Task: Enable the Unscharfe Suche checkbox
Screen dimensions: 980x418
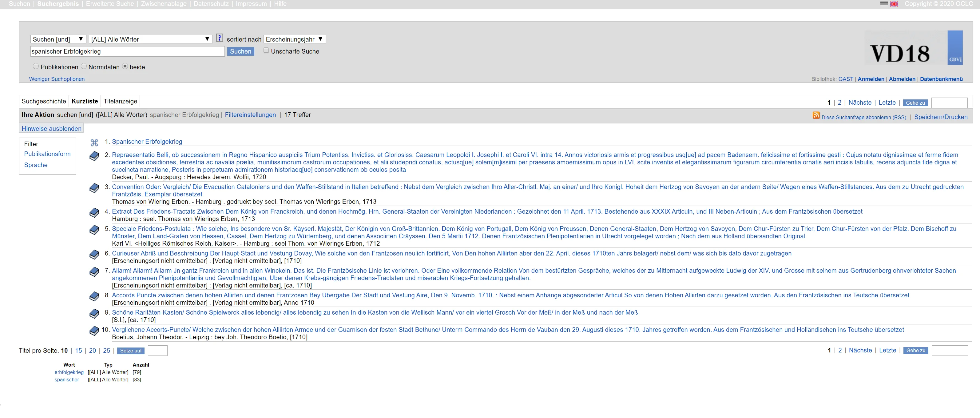Action: pyautogui.click(x=266, y=50)
